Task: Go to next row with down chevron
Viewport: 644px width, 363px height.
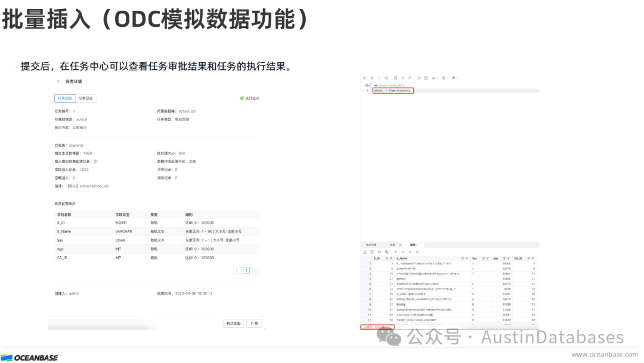Action: tap(410, 252)
